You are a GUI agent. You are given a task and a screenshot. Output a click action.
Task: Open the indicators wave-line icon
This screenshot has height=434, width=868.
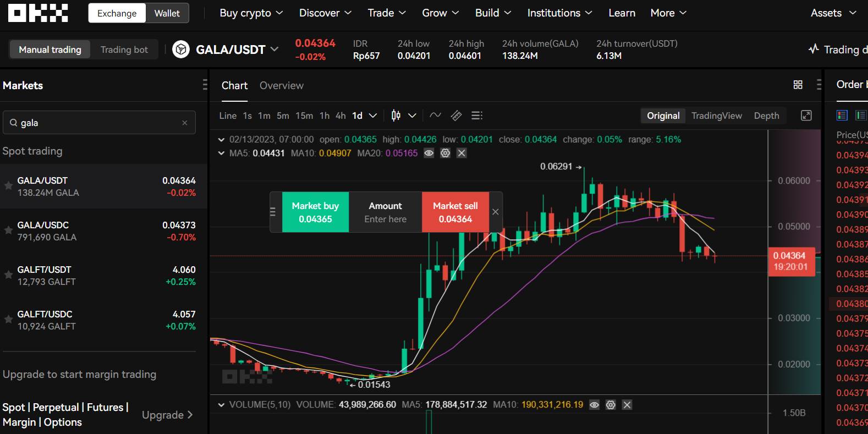435,116
